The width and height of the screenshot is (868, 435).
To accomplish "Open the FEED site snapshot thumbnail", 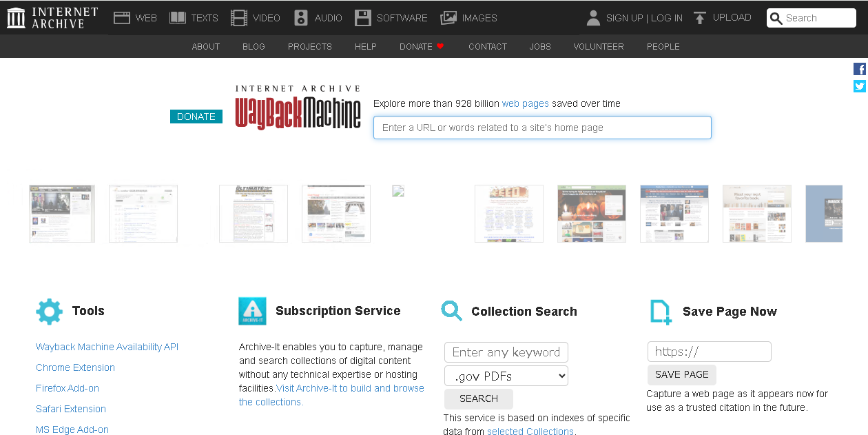I will coord(509,214).
